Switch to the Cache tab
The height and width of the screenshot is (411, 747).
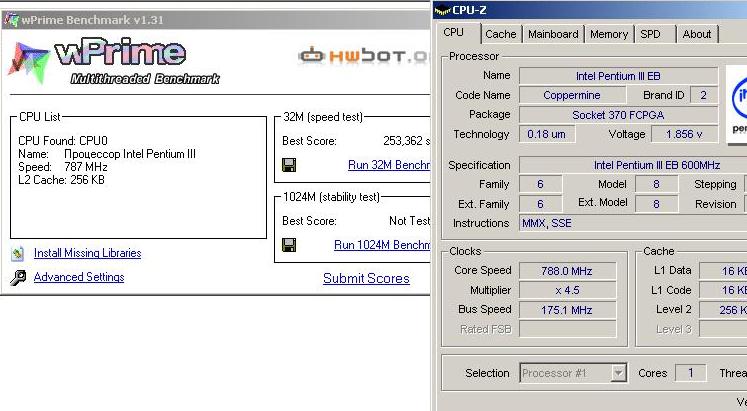tap(500, 34)
